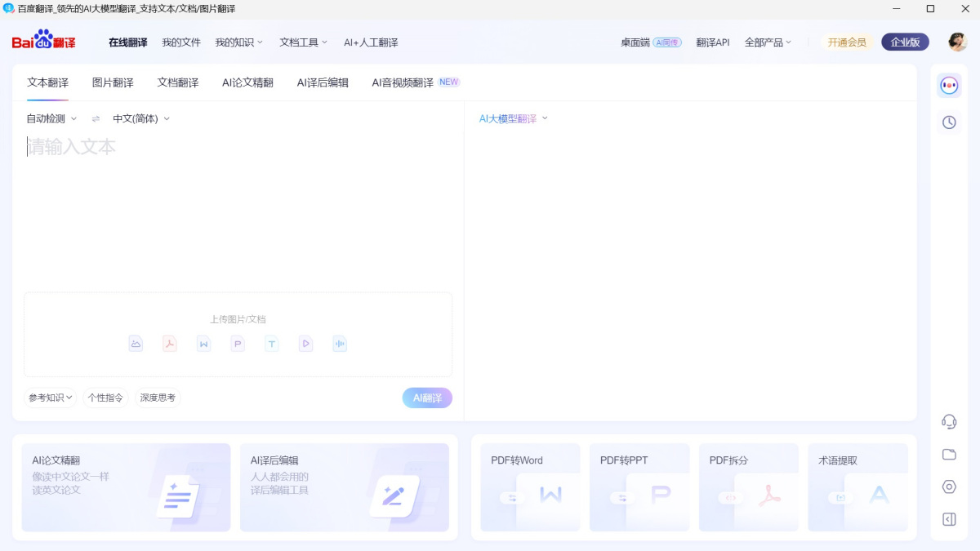Open the 文档工具 menu
The width and height of the screenshot is (980, 551).
tap(302, 42)
